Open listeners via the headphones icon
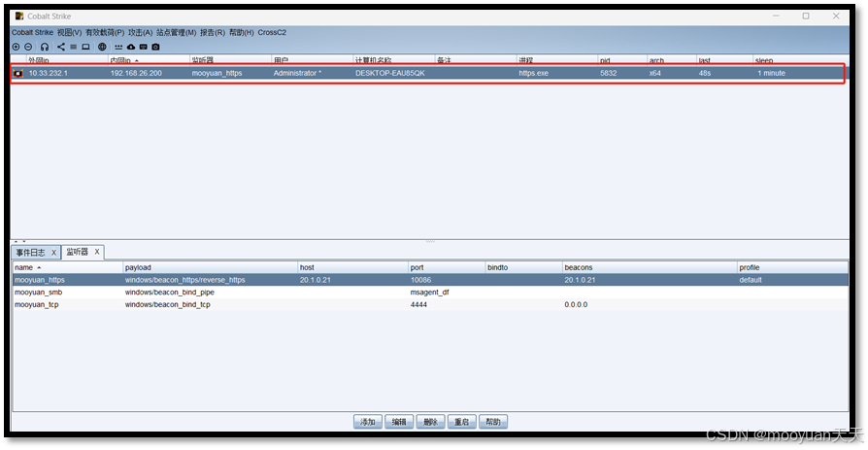868x450 pixels. pyautogui.click(x=45, y=47)
